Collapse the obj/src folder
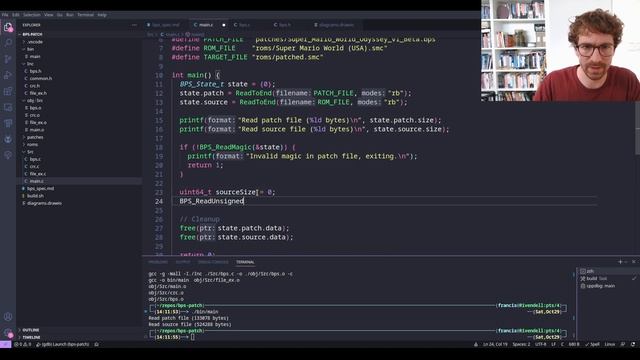640x360 pixels. coord(80,100)
